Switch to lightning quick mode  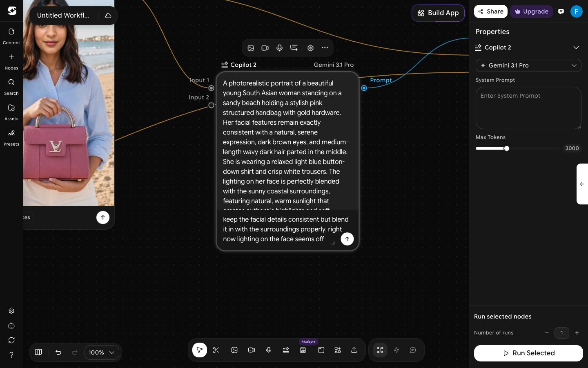[396, 350]
